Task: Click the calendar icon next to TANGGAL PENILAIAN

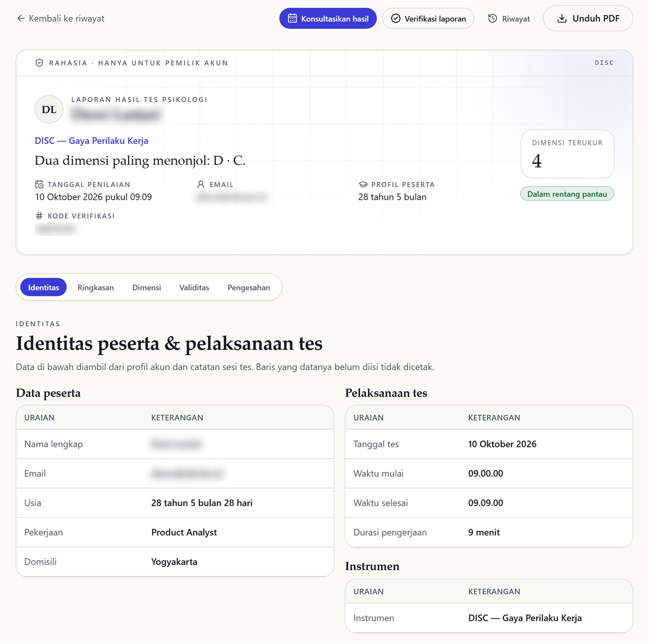Action: point(39,184)
